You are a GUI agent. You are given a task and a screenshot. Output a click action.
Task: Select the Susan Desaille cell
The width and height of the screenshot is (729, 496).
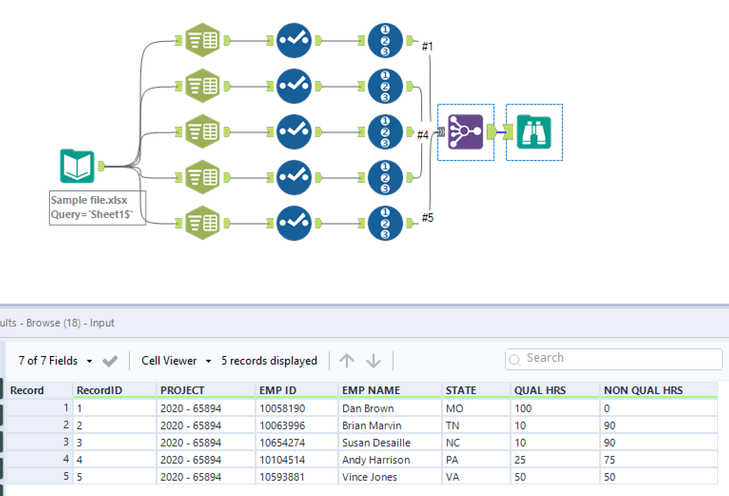point(390,443)
